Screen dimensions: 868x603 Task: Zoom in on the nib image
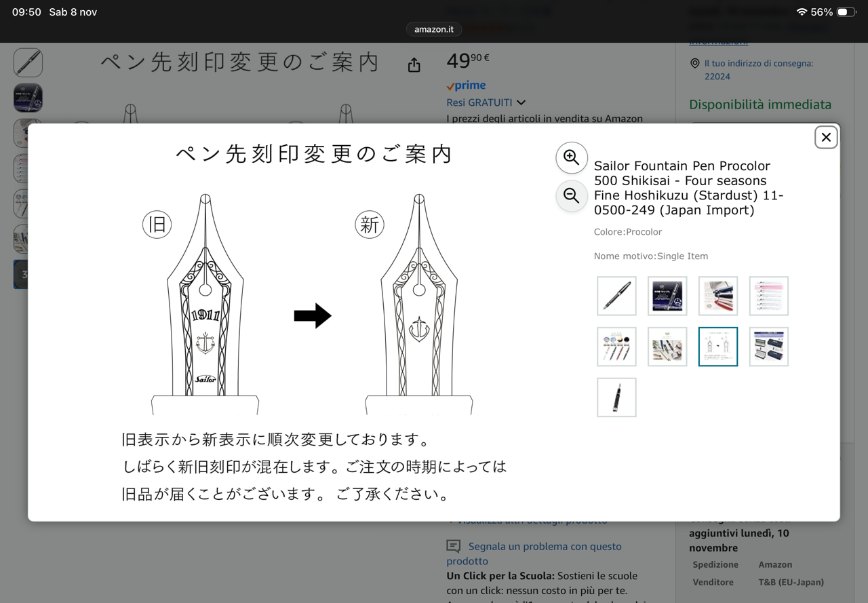pyautogui.click(x=572, y=158)
